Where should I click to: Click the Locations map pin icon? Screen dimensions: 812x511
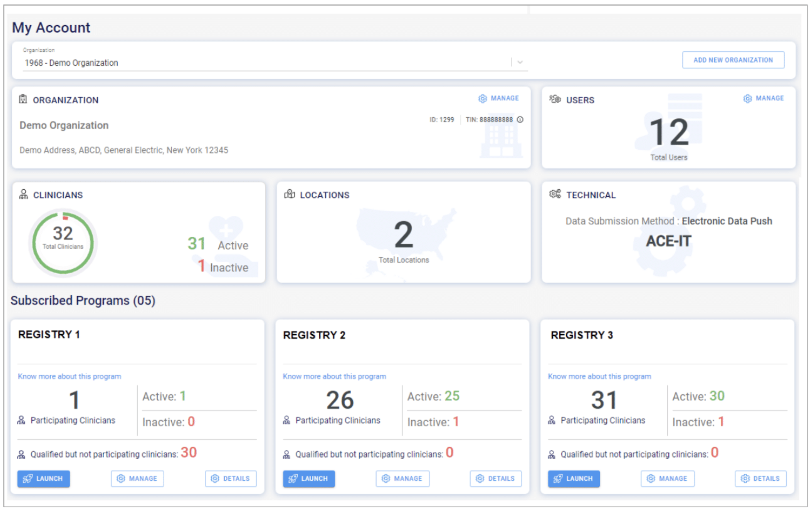(x=290, y=194)
